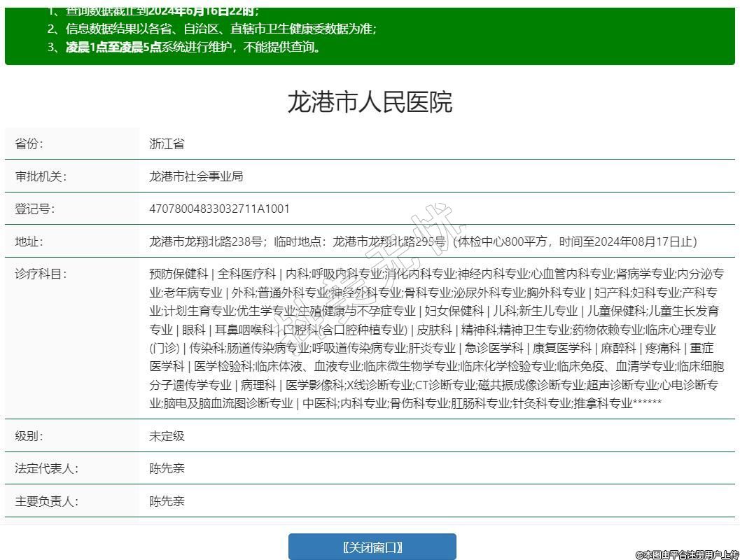Click 陈先亲 in the 主要负责人 row
This screenshot has height=560, width=740.
[167, 501]
